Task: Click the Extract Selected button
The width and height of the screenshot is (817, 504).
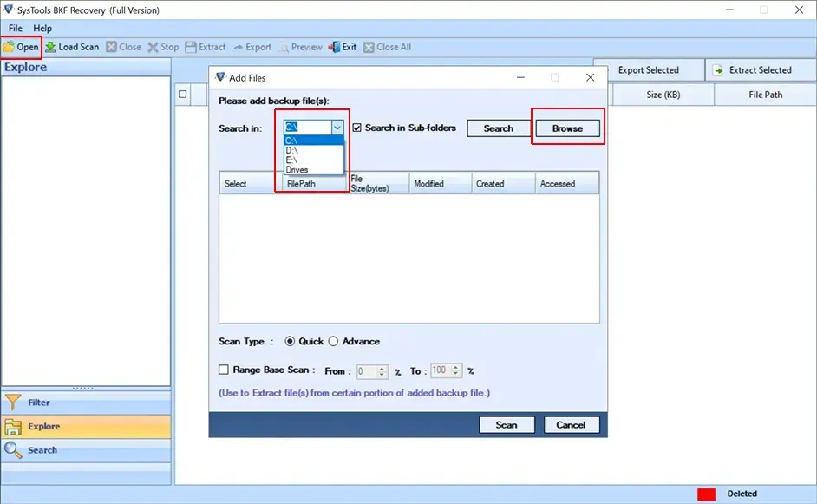Action: coord(761,70)
